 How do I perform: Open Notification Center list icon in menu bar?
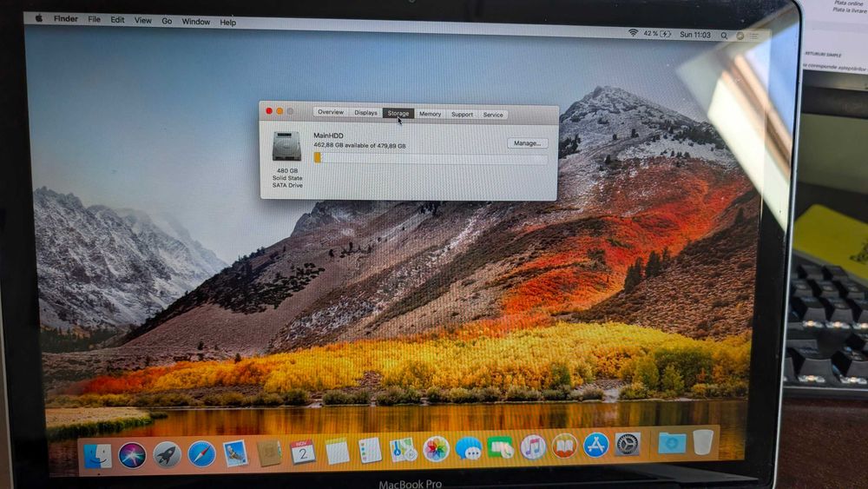[x=754, y=36]
